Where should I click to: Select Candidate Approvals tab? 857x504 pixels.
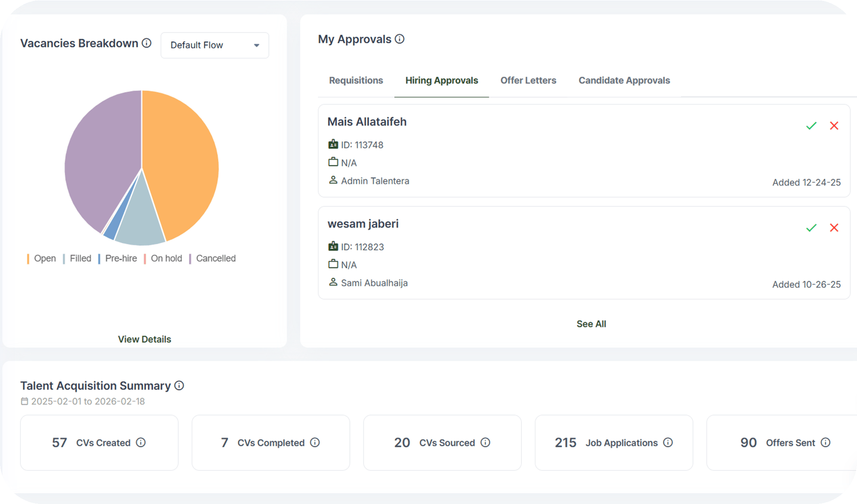click(624, 80)
